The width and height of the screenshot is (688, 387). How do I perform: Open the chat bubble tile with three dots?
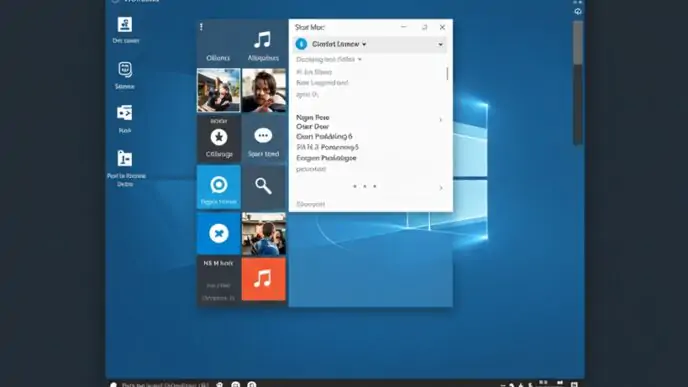pos(263,138)
